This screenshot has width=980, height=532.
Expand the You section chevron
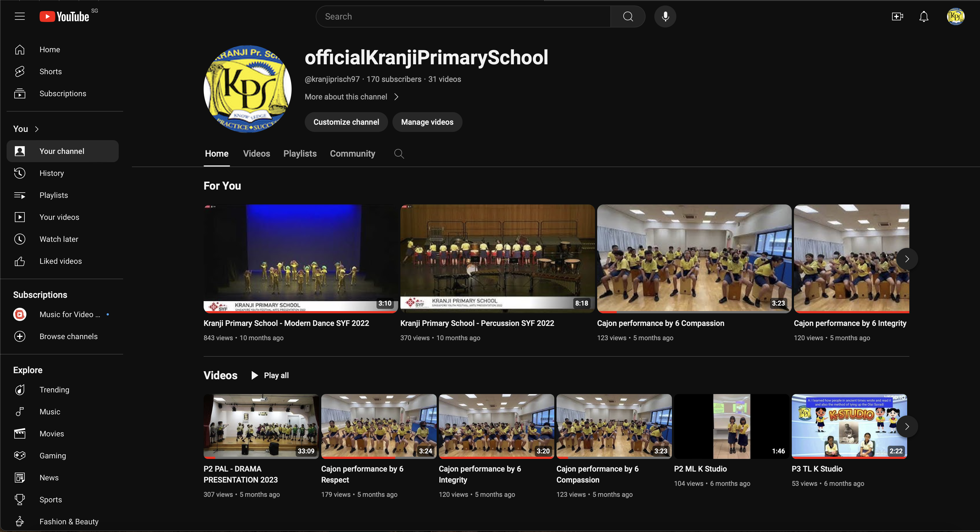37,129
